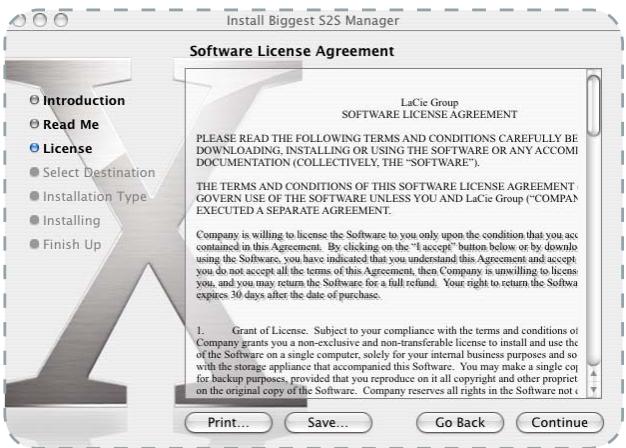626x448 pixels.
Task: Click the Select Destination label
Action: [99, 172]
